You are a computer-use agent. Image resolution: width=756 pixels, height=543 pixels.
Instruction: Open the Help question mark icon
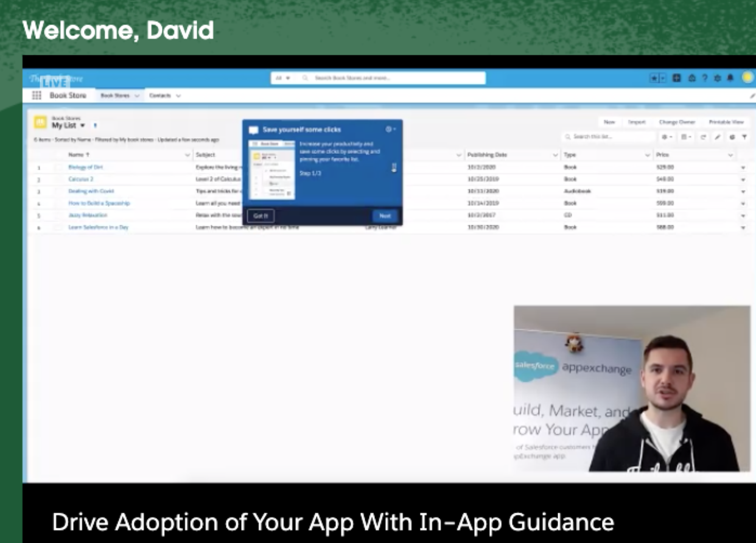point(705,78)
